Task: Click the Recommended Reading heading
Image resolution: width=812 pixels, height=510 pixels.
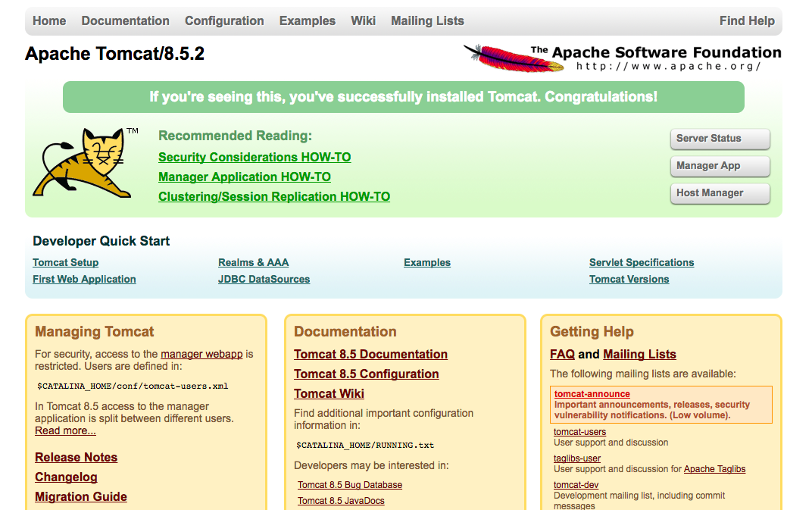Action: coord(235,136)
